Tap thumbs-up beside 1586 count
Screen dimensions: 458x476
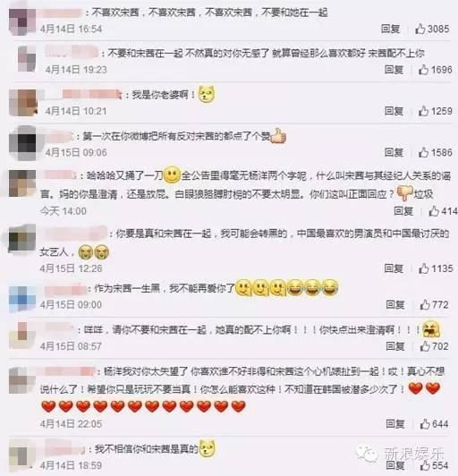[423, 152]
